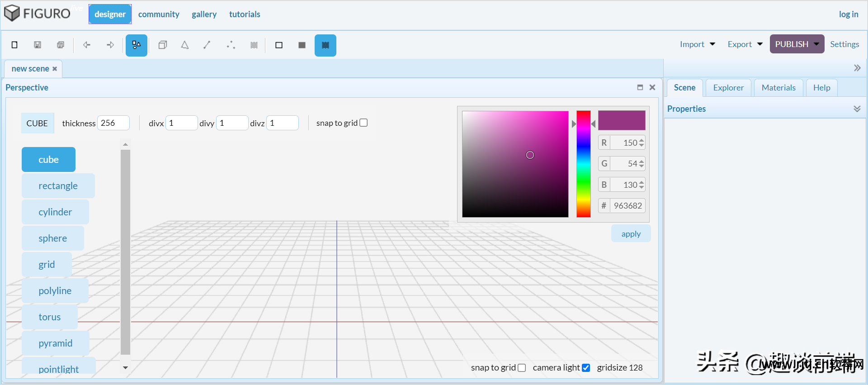The height and width of the screenshot is (385, 868).
Task: Choose the pointlight item
Action: coord(59,366)
